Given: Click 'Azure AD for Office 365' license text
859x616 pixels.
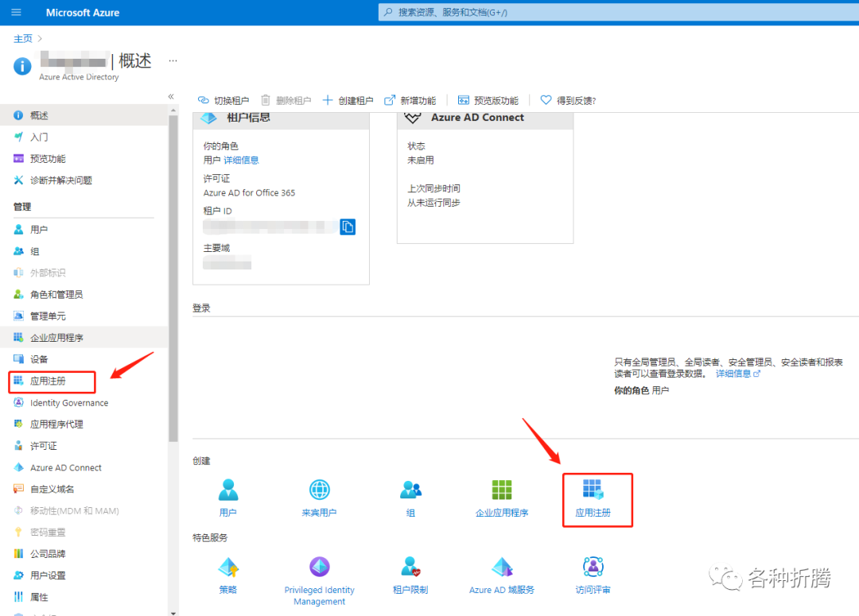Looking at the screenshot, I should click(249, 192).
